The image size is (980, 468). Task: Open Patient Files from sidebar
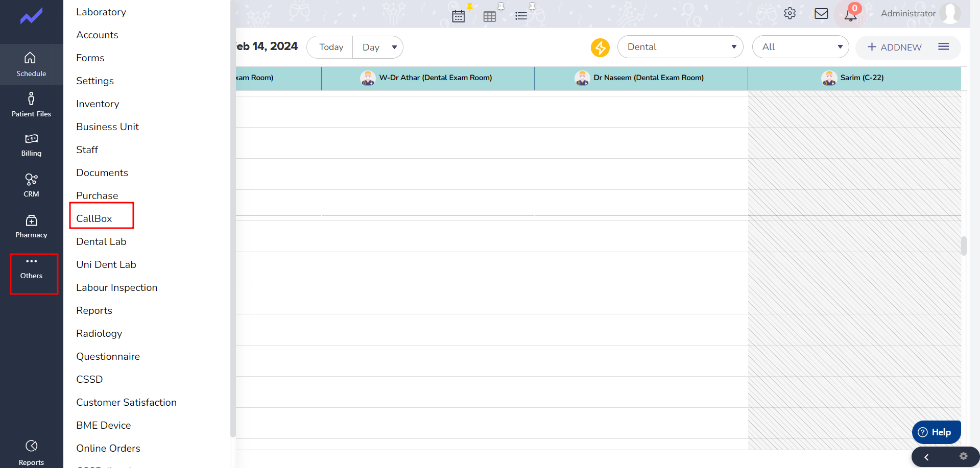[x=31, y=105]
